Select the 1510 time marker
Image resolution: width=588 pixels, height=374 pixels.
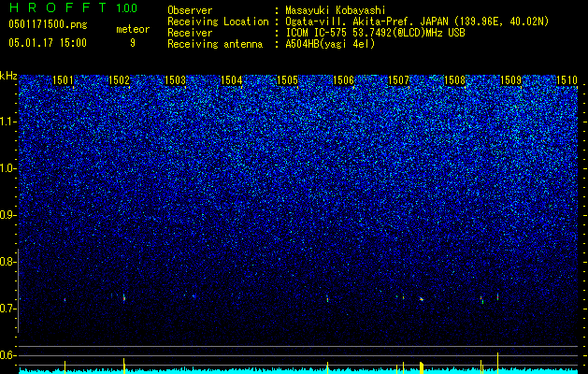tap(566, 80)
